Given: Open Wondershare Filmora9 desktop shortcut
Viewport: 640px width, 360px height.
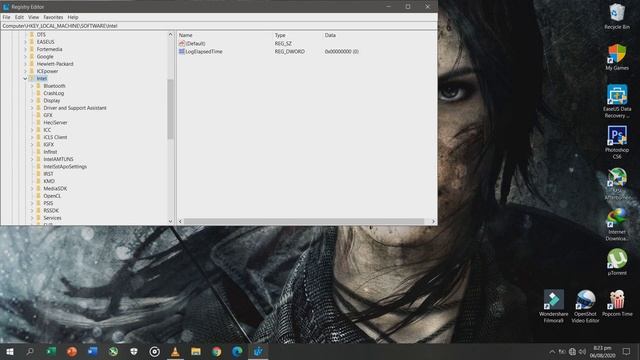Looking at the screenshot, I should pos(553,306).
